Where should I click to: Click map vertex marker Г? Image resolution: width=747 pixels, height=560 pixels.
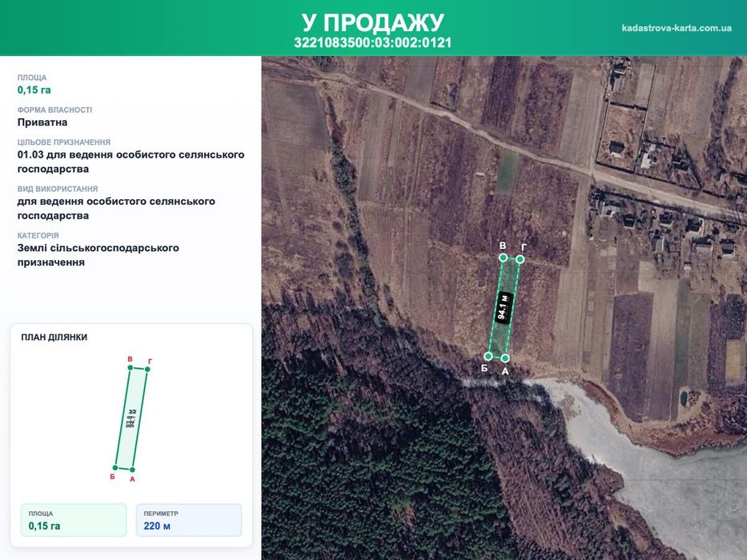tap(520, 259)
